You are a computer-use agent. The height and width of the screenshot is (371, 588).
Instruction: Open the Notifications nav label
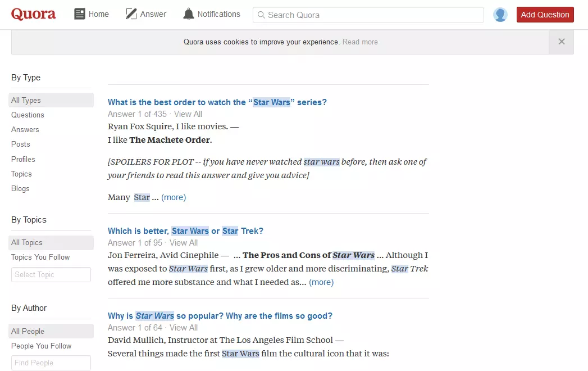click(218, 14)
